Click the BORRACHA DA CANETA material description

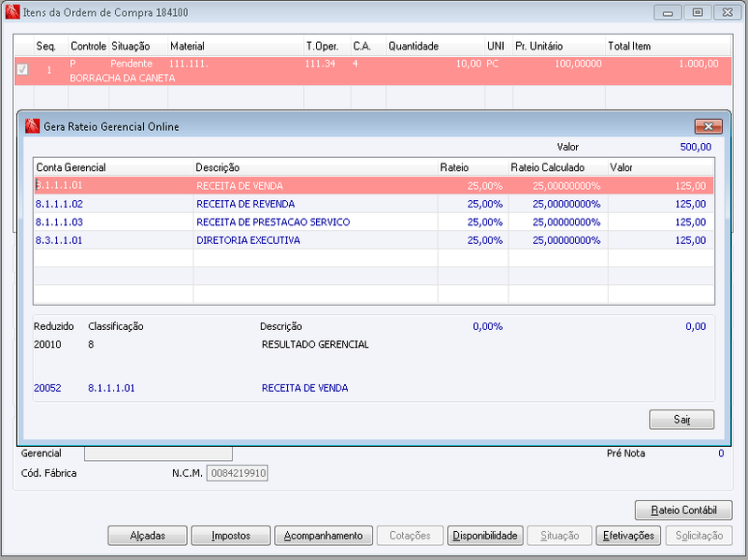(122, 79)
